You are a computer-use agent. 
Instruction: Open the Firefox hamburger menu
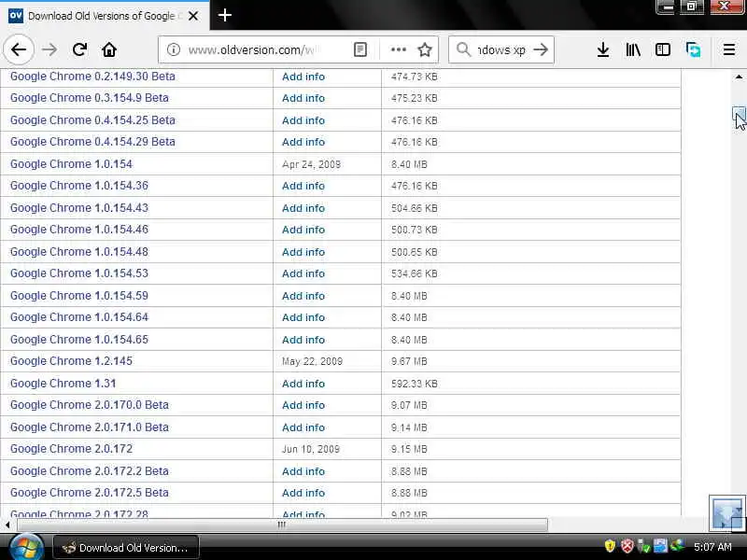[x=729, y=49]
